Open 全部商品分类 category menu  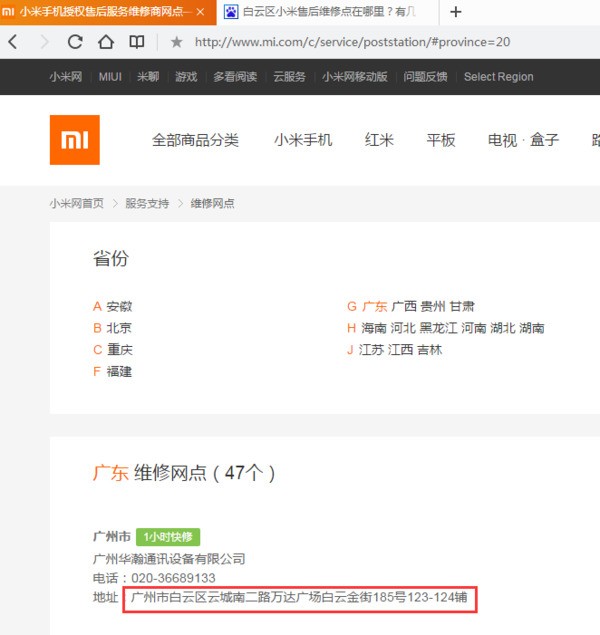195,140
